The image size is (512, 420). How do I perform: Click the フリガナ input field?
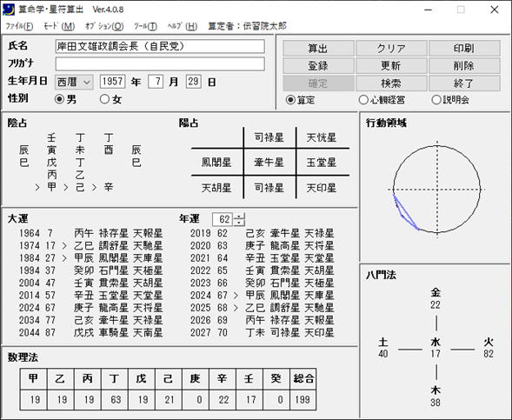160,64
